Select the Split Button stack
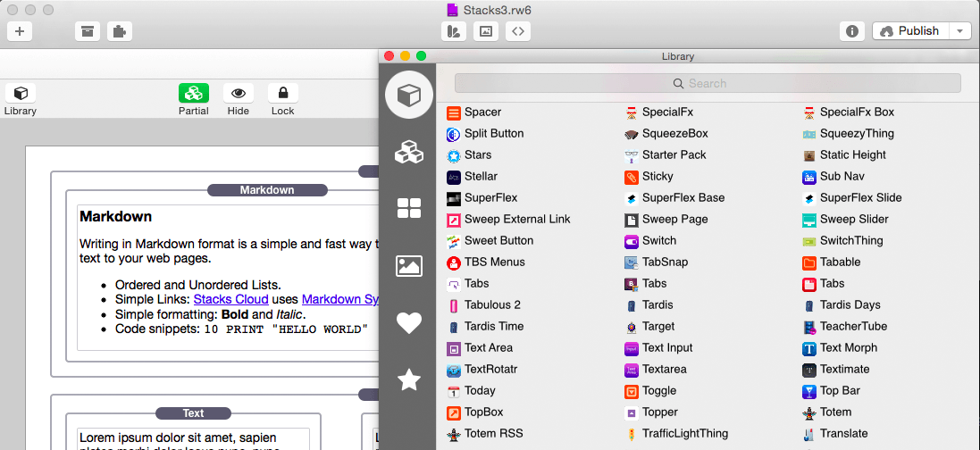Image resolution: width=980 pixels, height=450 pixels. (x=485, y=134)
